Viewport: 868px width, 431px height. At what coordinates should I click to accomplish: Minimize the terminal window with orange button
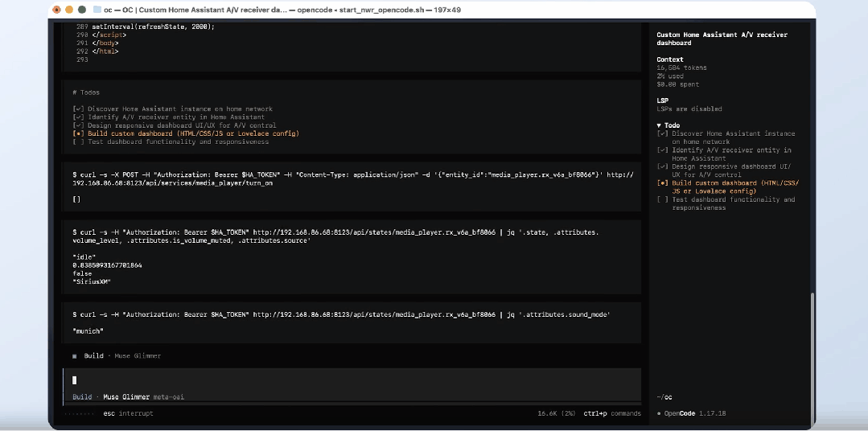(69, 10)
